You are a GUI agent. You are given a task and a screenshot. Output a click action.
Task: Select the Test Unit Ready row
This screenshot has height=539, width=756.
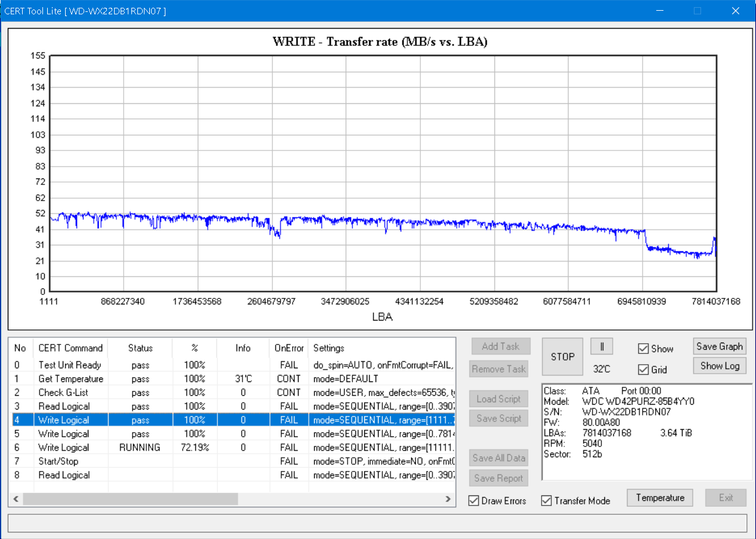point(233,365)
